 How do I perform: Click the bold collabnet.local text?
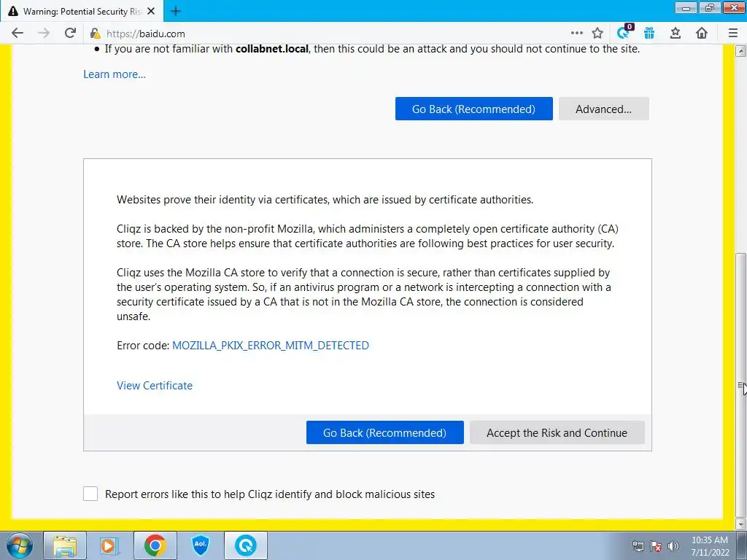272,49
